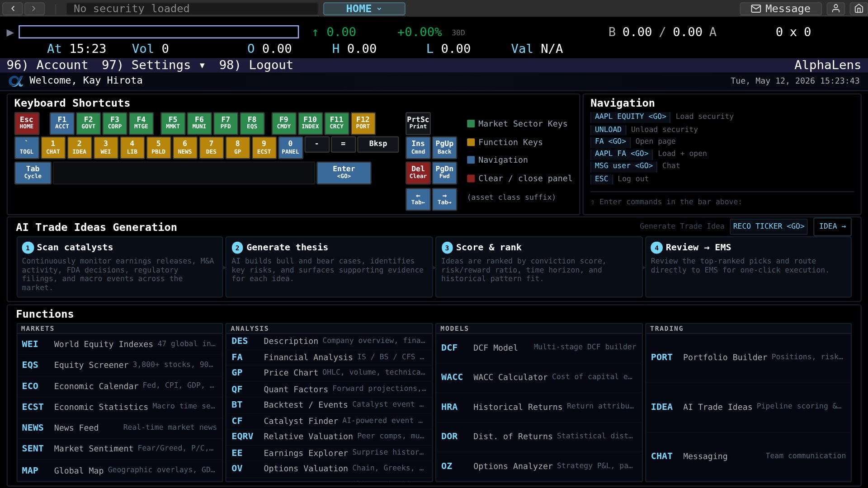Click the UNLOAD command chip

(608, 130)
